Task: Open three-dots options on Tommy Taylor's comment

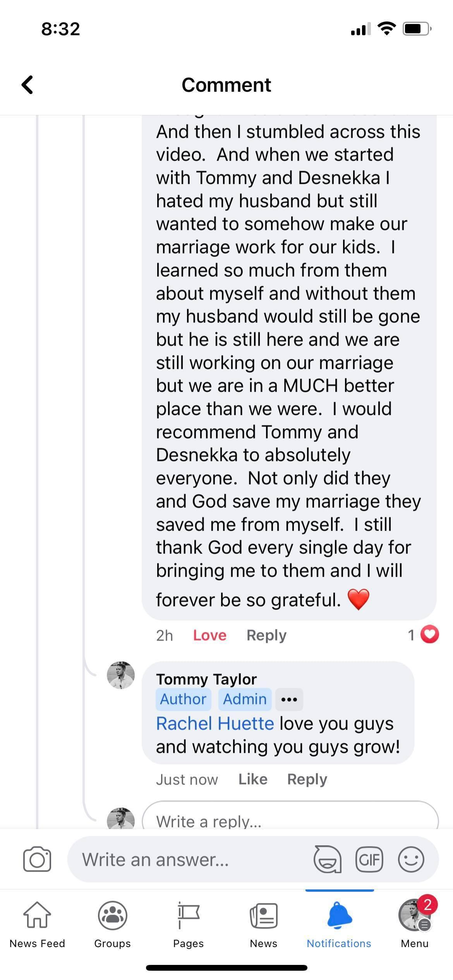Action: pos(289,699)
